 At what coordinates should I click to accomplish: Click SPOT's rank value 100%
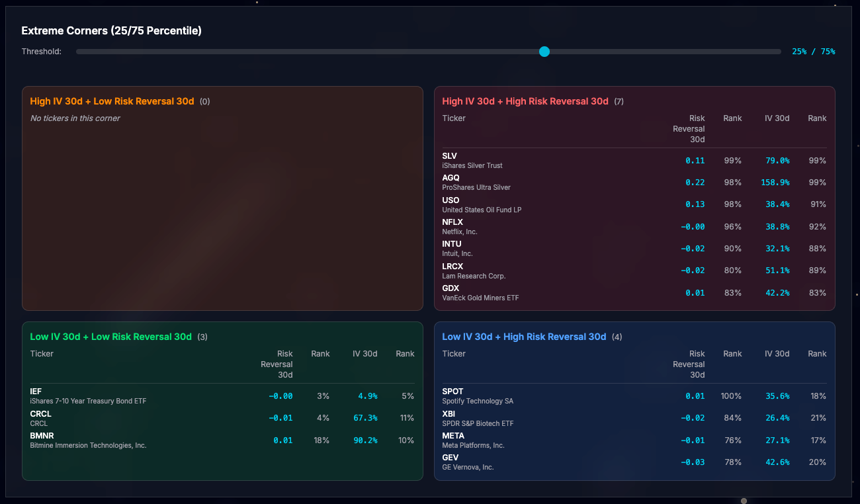pyautogui.click(x=731, y=396)
